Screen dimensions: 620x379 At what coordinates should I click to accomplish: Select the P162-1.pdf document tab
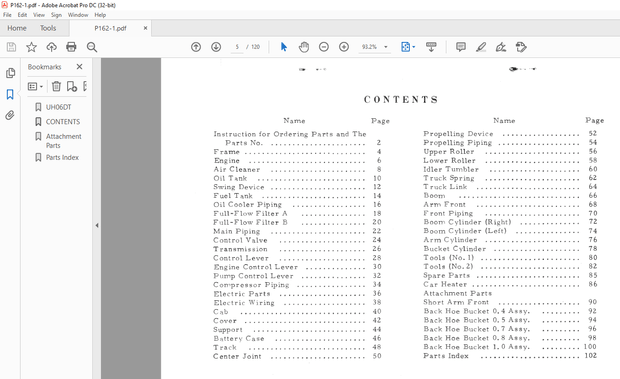point(110,28)
